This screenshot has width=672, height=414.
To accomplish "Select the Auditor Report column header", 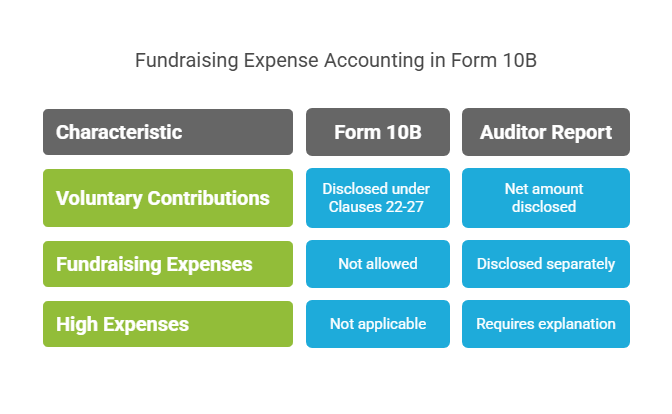I will coord(546,132).
